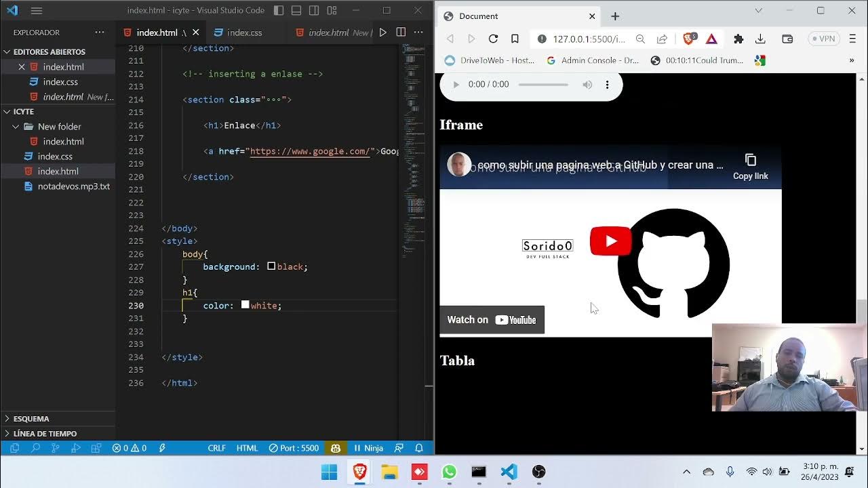Viewport: 868px width, 488px height.
Task: Open browser tab search dropdown chevron
Action: [758, 11]
